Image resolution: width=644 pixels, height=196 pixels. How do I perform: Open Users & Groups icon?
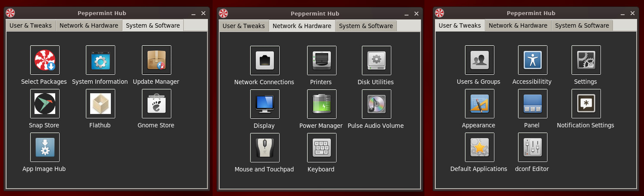coord(480,60)
